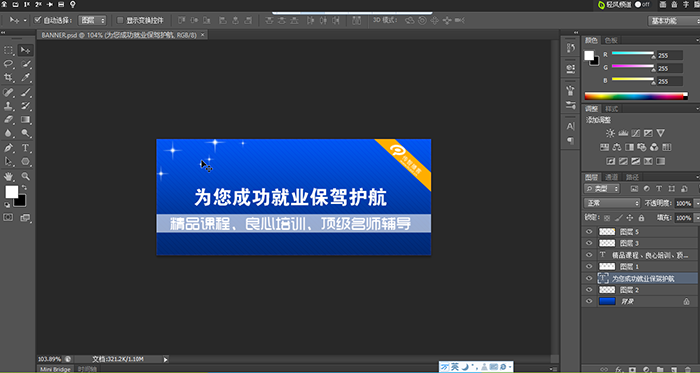This screenshot has height=373, width=700.
Task: Hide layer 图层 1
Action: [589, 266]
